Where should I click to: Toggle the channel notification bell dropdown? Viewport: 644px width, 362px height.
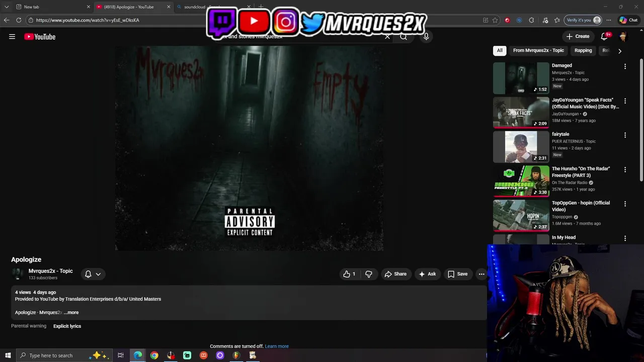pyautogui.click(x=93, y=274)
